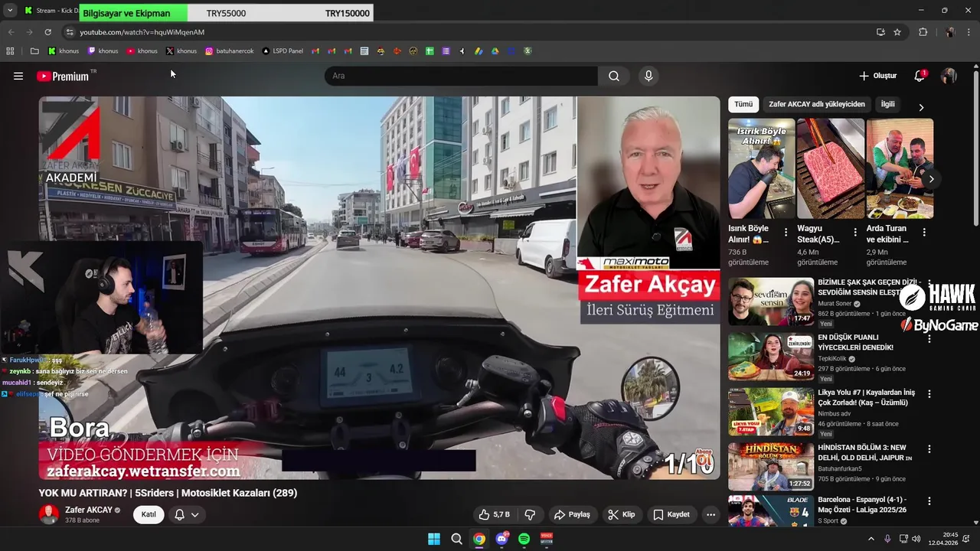The width and height of the screenshot is (980, 551).
Task: Open the Windows Start menu
Action: pyautogui.click(x=434, y=539)
